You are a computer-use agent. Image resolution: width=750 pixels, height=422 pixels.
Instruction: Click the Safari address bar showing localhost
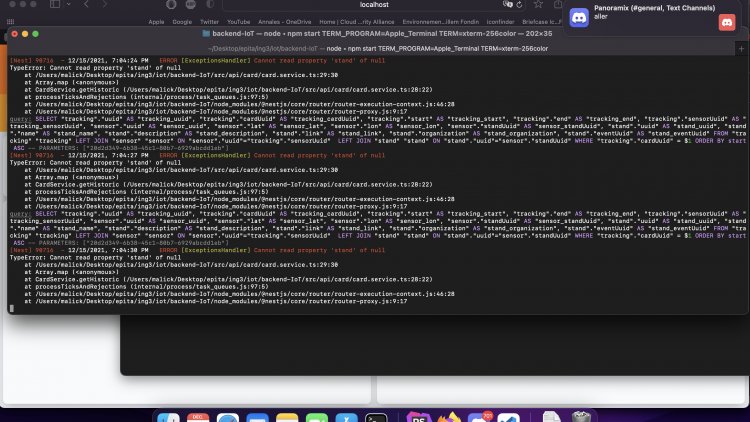pyautogui.click(x=374, y=5)
